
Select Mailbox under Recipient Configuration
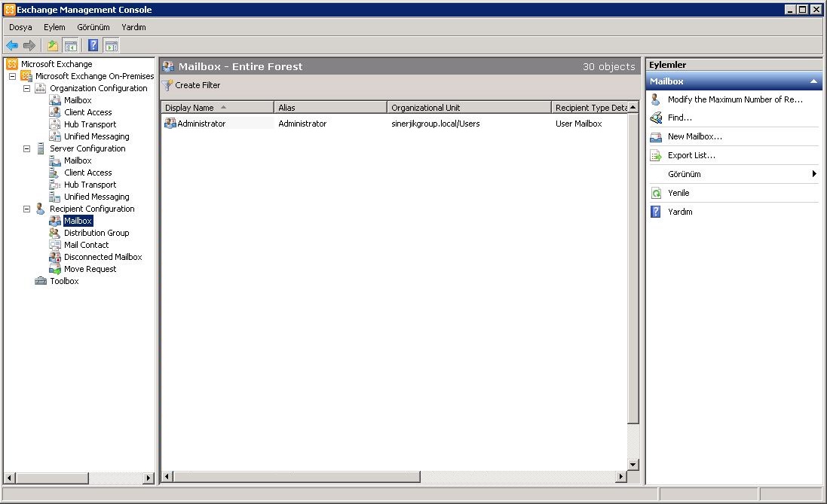click(x=78, y=221)
